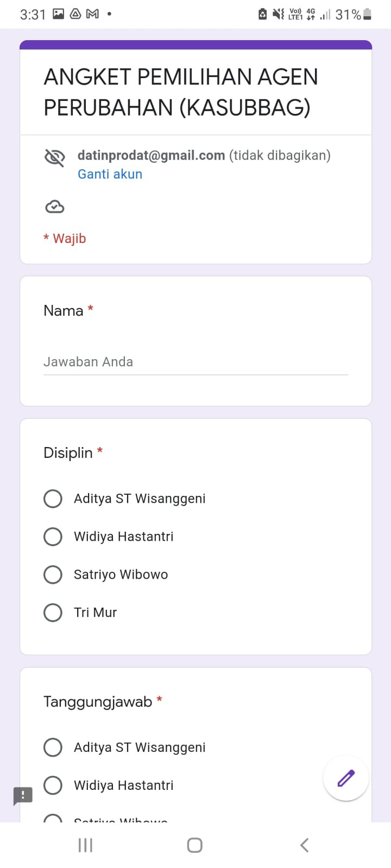Tap the crossed-out eye icon
The width and height of the screenshot is (391, 868).
click(x=54, y=157)
